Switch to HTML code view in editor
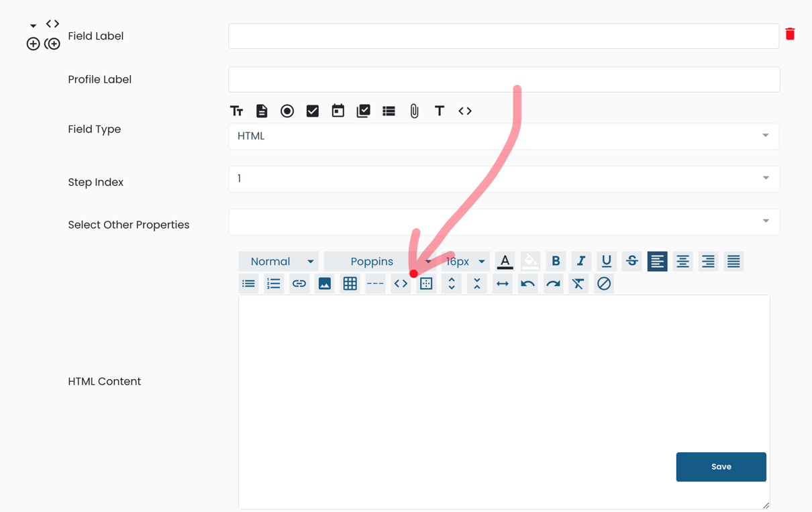812x512 pixels. (x=401, y=283)
